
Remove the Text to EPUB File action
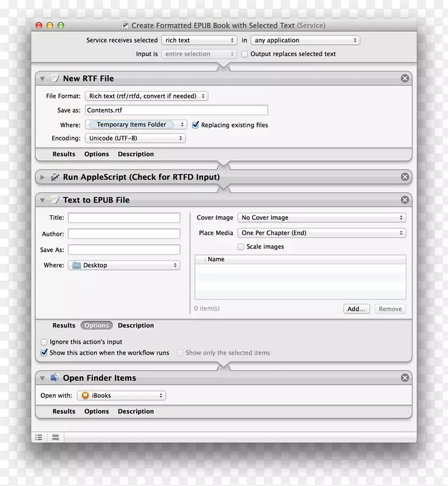(405, 200)
